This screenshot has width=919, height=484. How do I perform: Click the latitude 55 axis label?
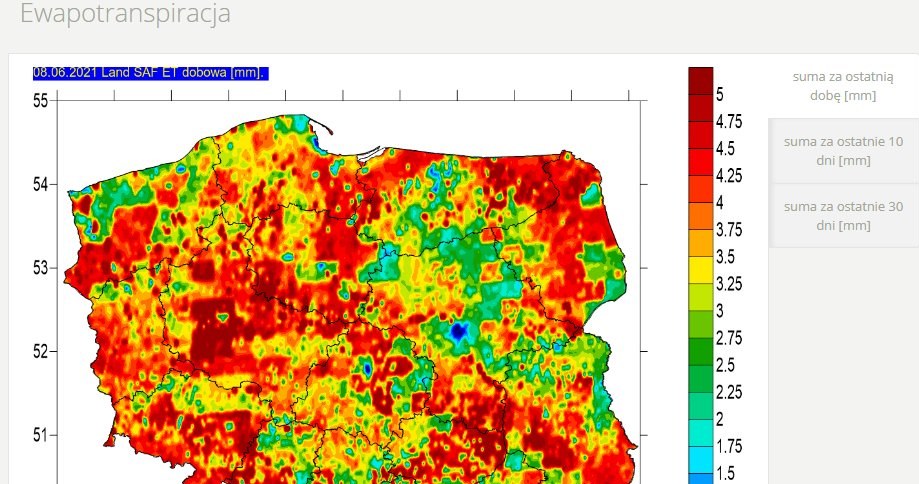41,100
